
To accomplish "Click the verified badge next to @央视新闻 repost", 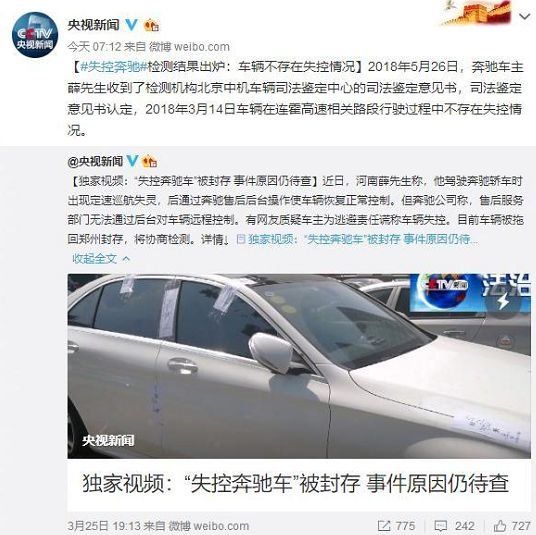I will 133,161.
